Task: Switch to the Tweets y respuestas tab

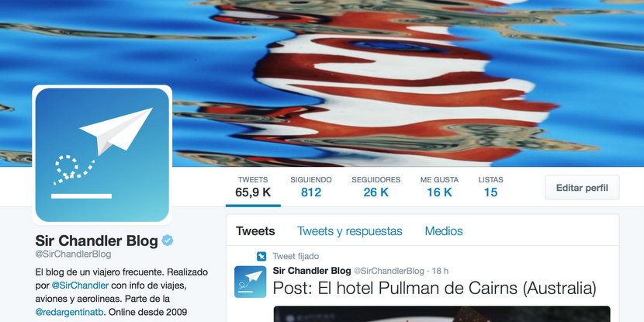Action: 349,231
